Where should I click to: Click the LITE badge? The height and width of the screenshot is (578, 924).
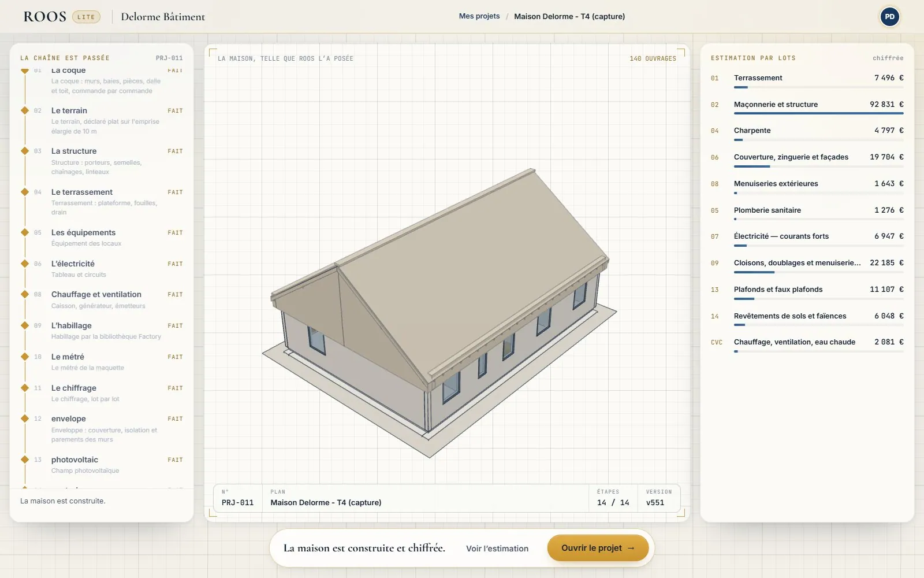(x=86, y=17)
